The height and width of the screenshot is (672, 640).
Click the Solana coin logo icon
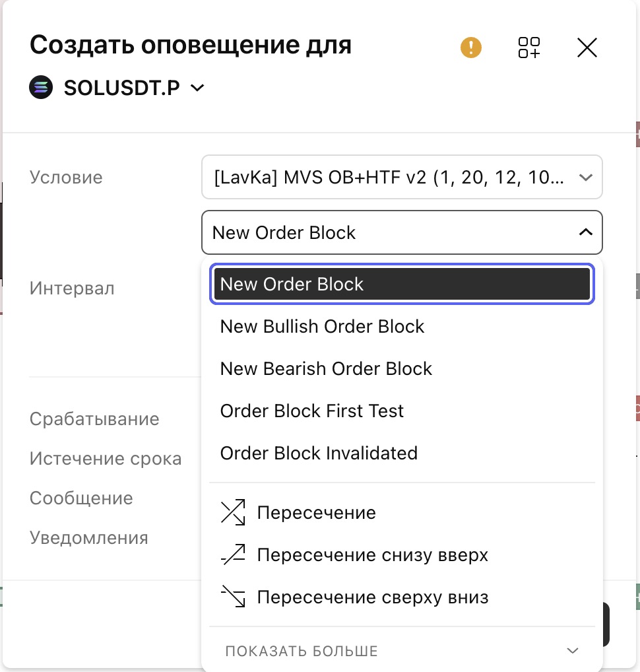(41, 87)
